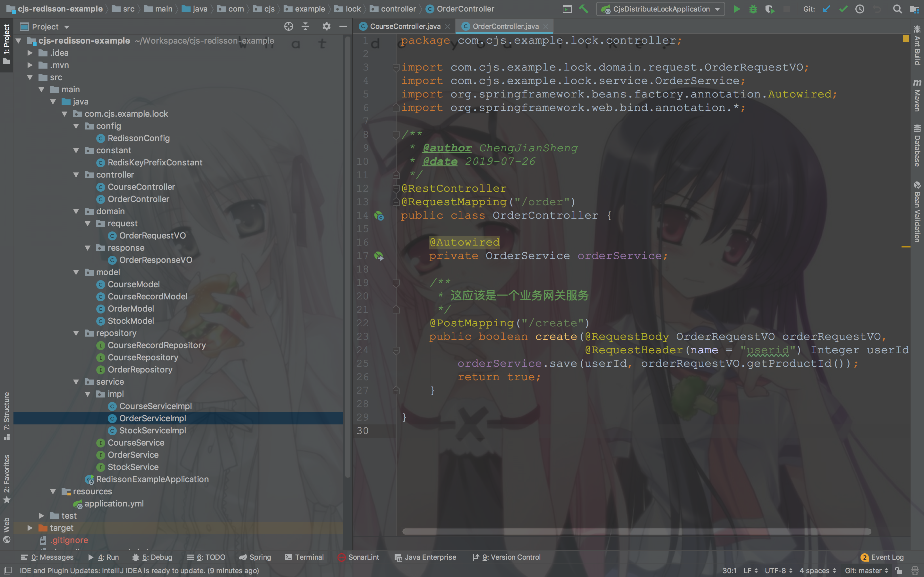Click the Build project hammer icon
The image size is (924, 577).
pos(583,9)
